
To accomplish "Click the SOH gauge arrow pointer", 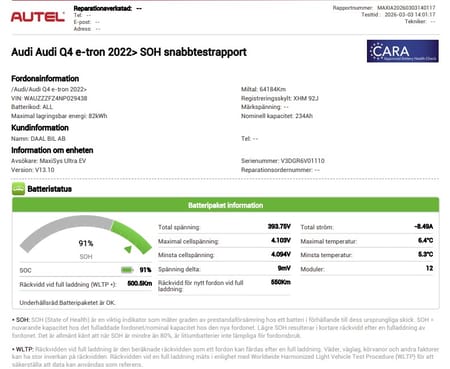I will [x=128, y=249].
